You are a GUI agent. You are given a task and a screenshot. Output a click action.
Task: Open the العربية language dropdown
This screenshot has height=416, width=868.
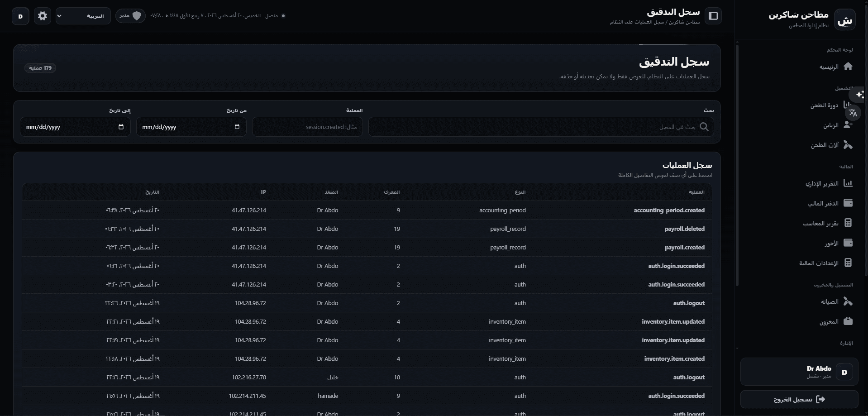(x=83, y=16)
